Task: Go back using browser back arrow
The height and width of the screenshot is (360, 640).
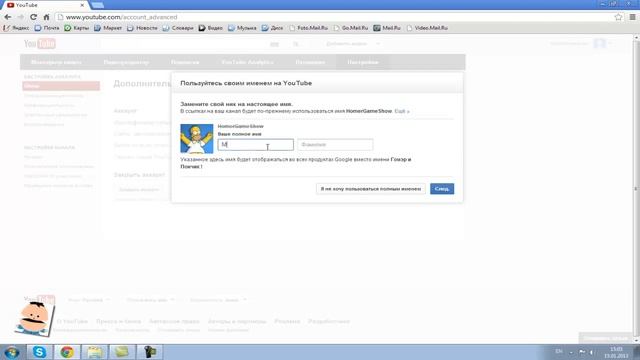Action: [7, 17]
